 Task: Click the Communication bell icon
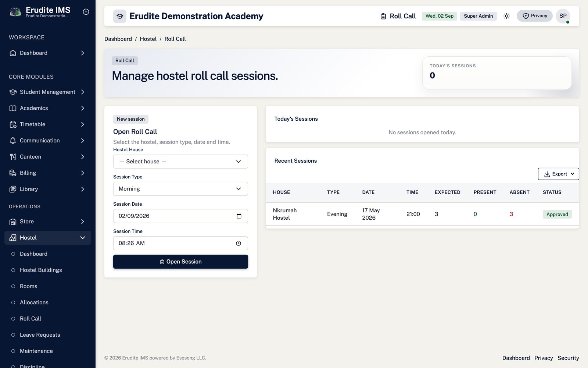coord(13,141)
